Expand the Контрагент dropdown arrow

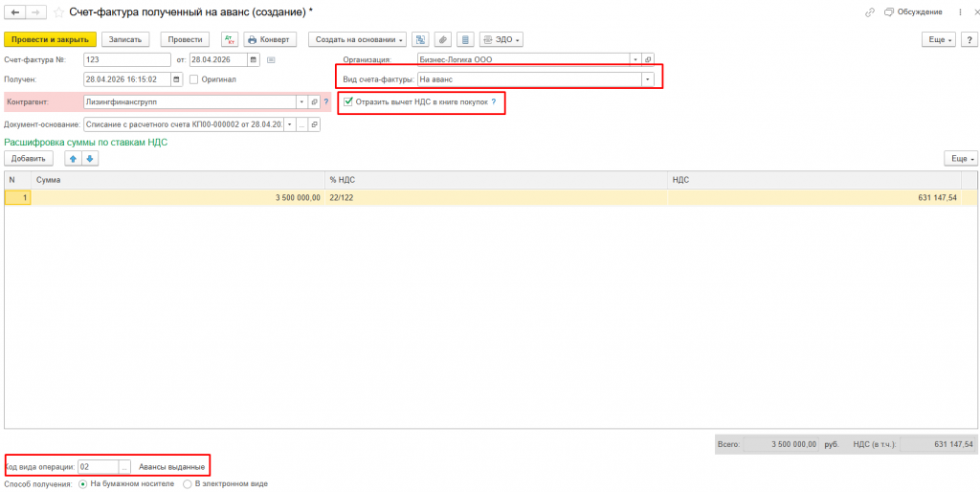(x=301, y=101)
